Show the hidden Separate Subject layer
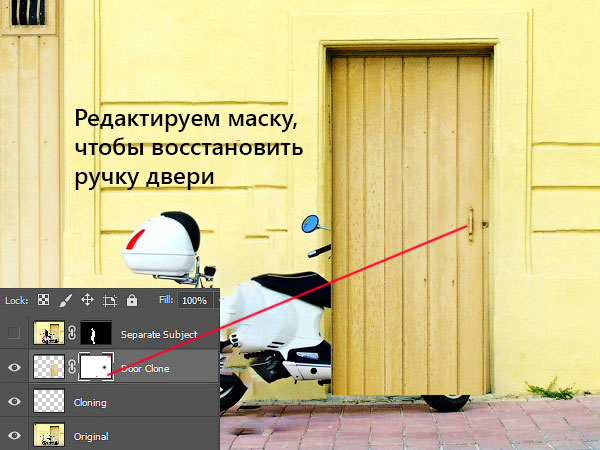Image resolution: width=600 pixels, height=450 pixels. pyautogui.click(x=14, y=333)
